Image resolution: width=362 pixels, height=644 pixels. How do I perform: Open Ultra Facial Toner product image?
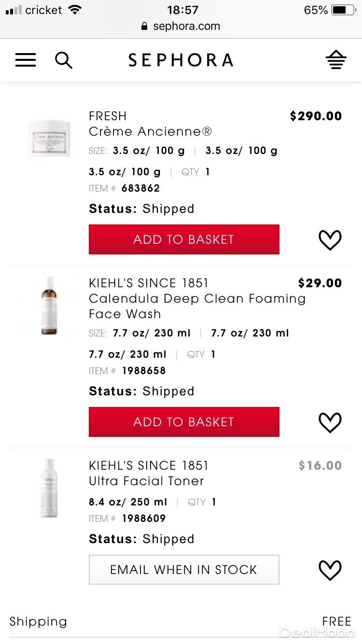click(49, 488)
